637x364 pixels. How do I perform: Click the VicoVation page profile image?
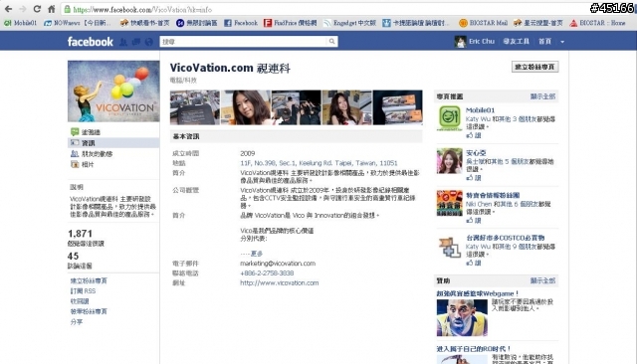(113, 91)
